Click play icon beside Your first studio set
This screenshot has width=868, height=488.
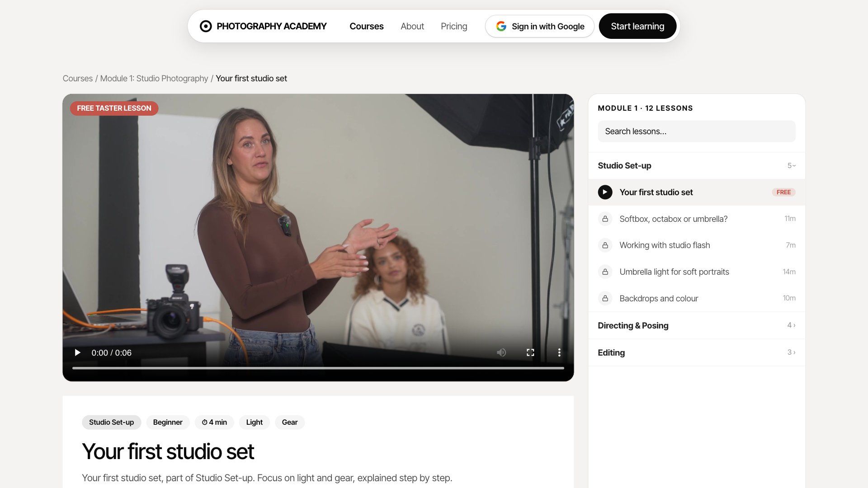[605, 192]
